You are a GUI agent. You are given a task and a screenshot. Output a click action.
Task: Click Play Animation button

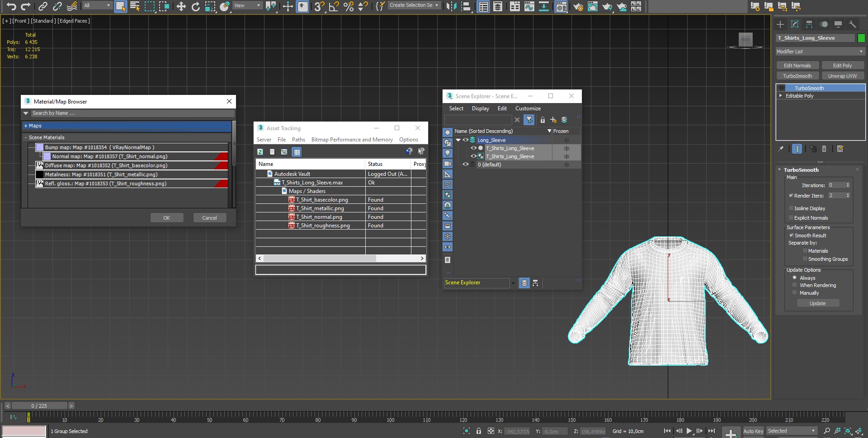(689, 431)
